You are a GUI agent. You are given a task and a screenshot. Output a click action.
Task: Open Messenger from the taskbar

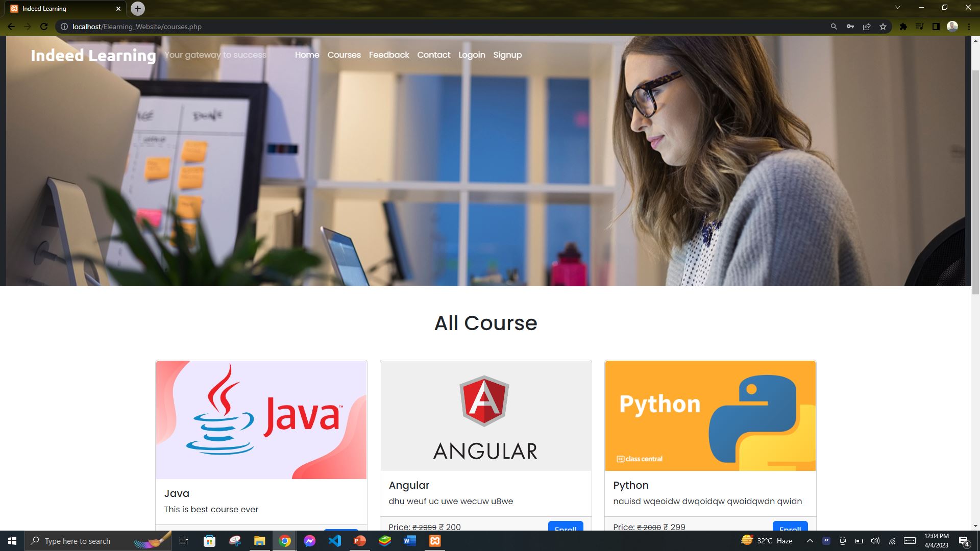[310, 541]
